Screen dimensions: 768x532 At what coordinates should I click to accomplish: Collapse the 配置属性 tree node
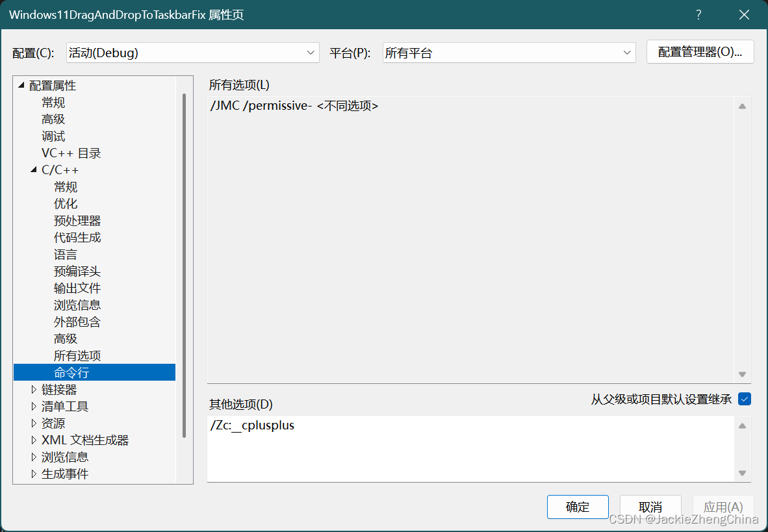pyautogui.click(x=21, y=85)
